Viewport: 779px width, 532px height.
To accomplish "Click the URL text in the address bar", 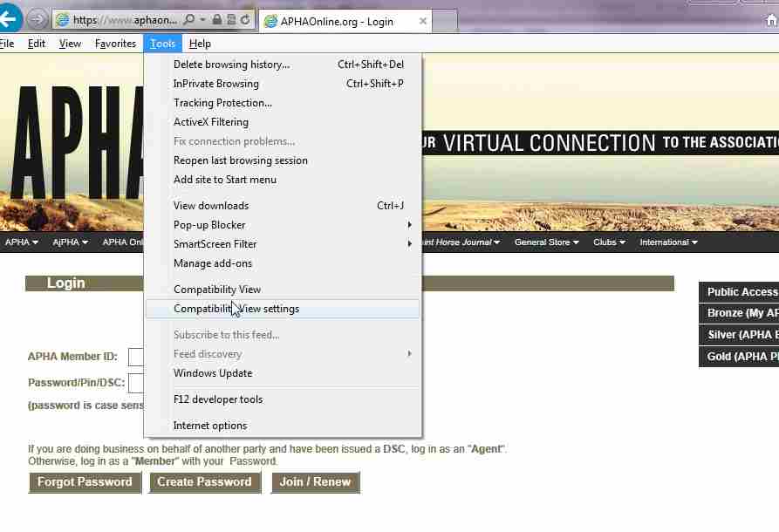I will pyautogui.click(x=125, y=20).
